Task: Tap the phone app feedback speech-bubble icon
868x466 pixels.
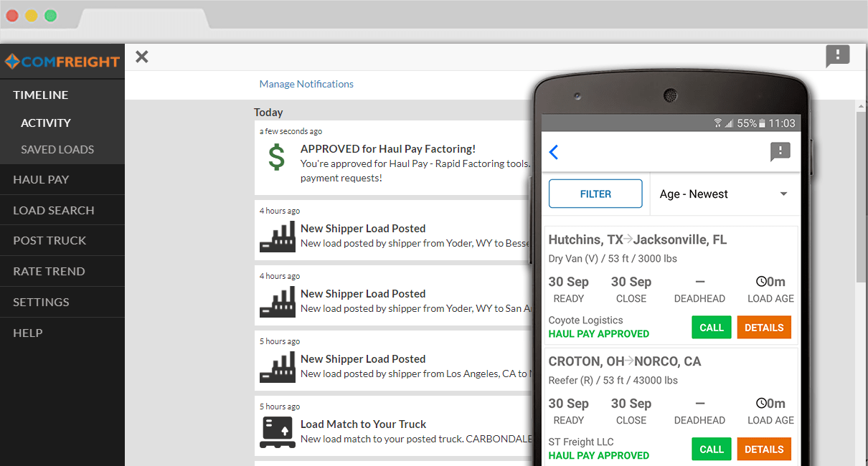Action: point(780,151)
